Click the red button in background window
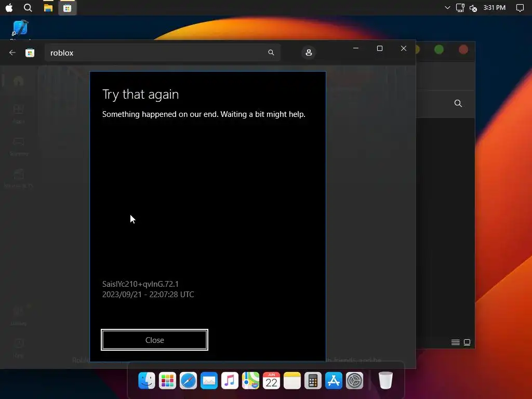 [463, 50]
